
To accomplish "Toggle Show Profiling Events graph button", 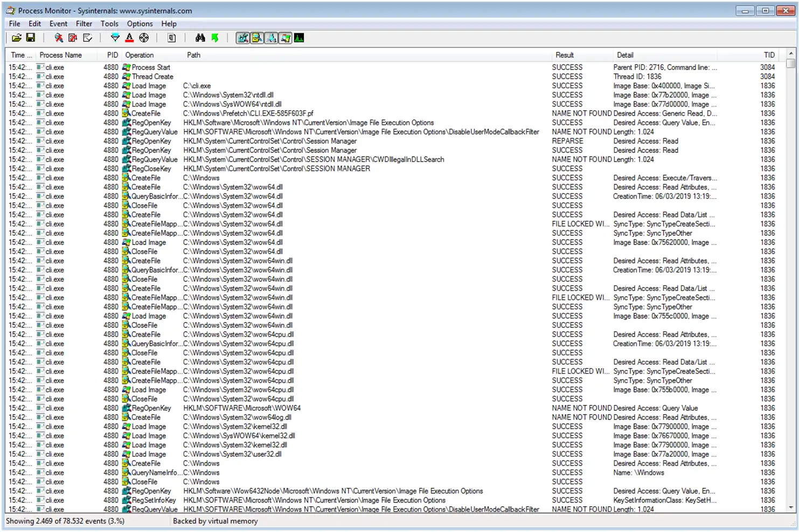I will (299, 38).
